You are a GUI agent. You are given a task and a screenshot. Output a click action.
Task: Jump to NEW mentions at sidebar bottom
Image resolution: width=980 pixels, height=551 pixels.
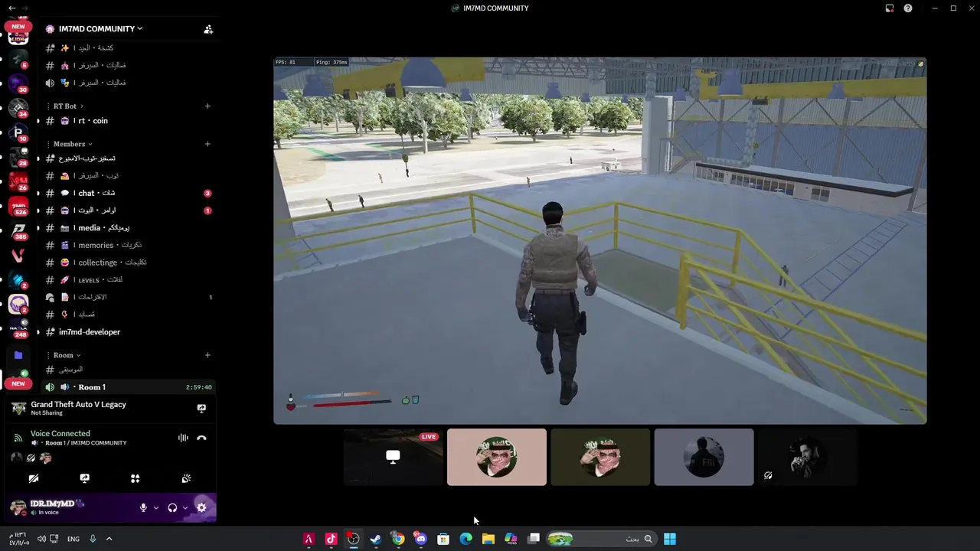point(18,383)
